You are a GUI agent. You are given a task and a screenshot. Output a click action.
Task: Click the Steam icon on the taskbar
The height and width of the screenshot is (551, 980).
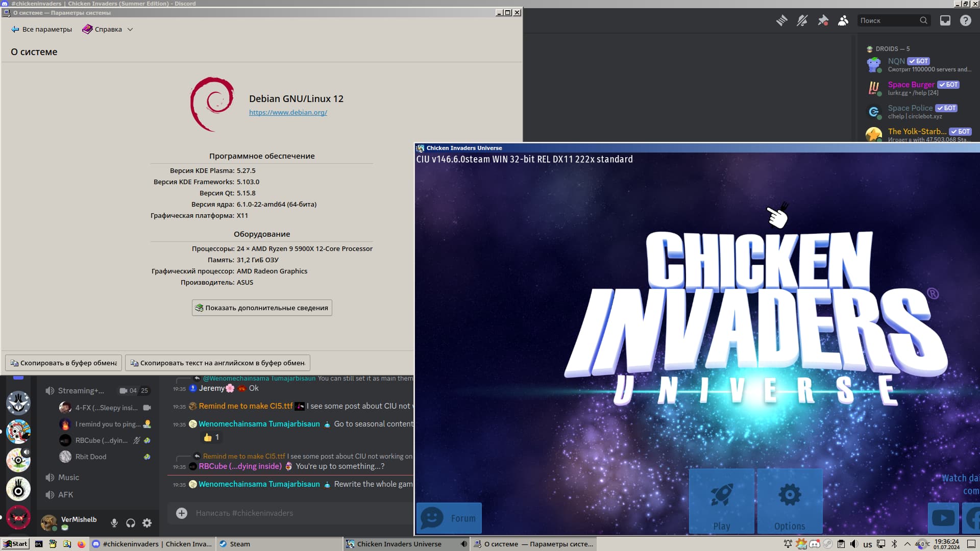224,544
